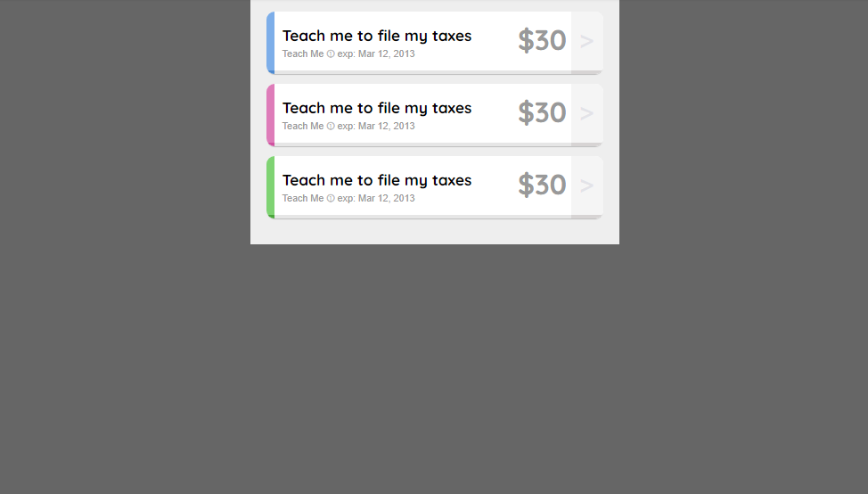Click the green color bar on third card
868x494 pixels.
(271, 187)
